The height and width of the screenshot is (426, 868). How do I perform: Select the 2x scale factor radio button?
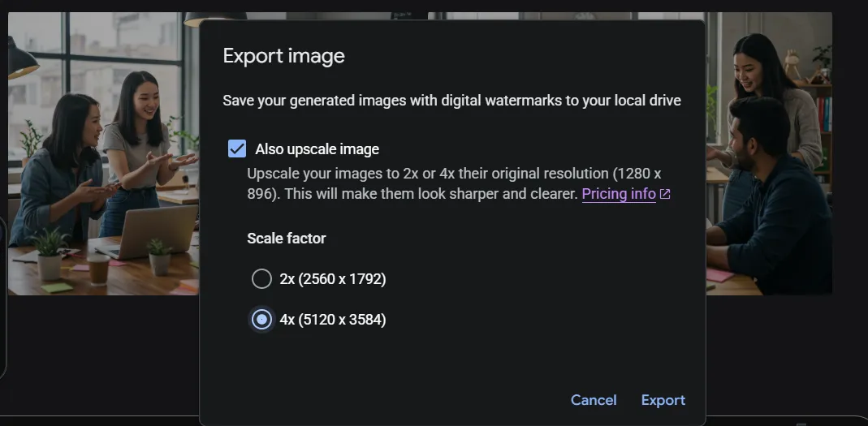click(x=261, y=279)
